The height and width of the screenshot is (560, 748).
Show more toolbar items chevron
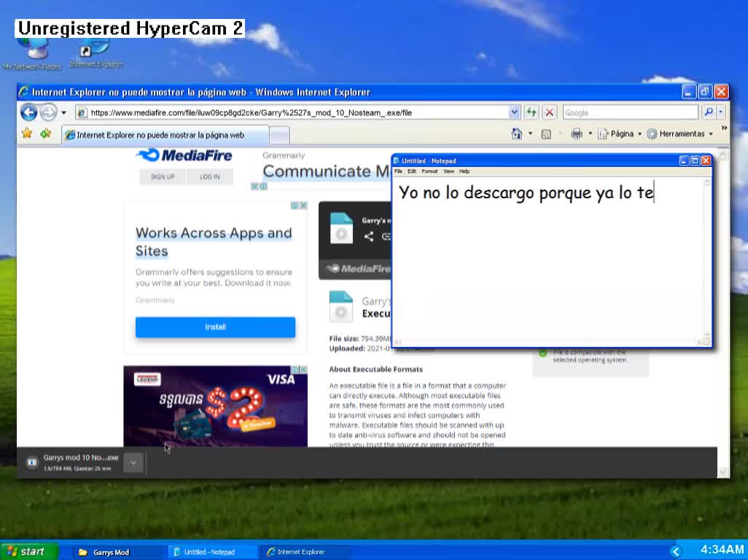(724, 128)
